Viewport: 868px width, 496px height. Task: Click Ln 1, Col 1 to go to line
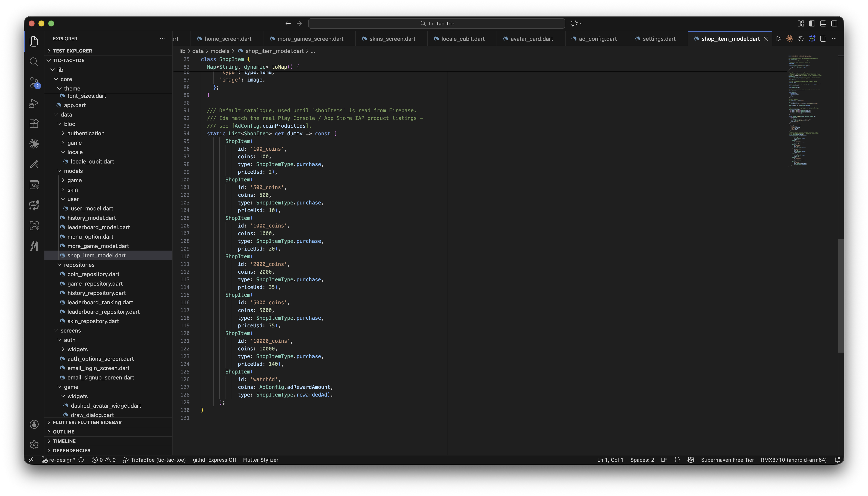[x=610, y=460]
